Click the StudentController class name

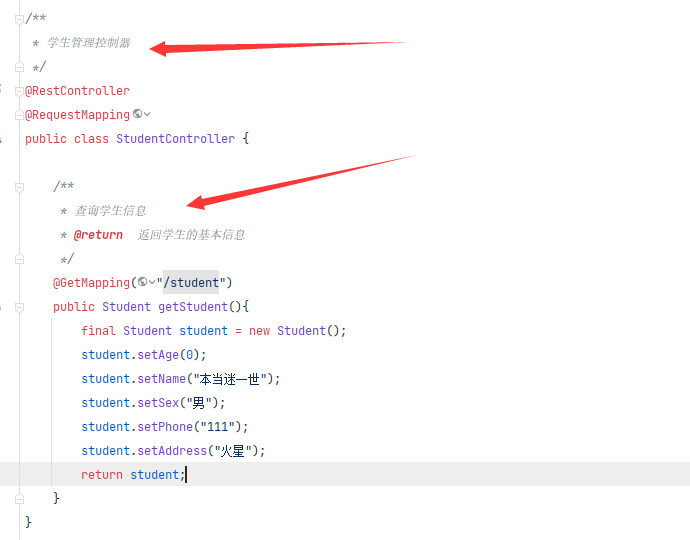tap(176, 139)
